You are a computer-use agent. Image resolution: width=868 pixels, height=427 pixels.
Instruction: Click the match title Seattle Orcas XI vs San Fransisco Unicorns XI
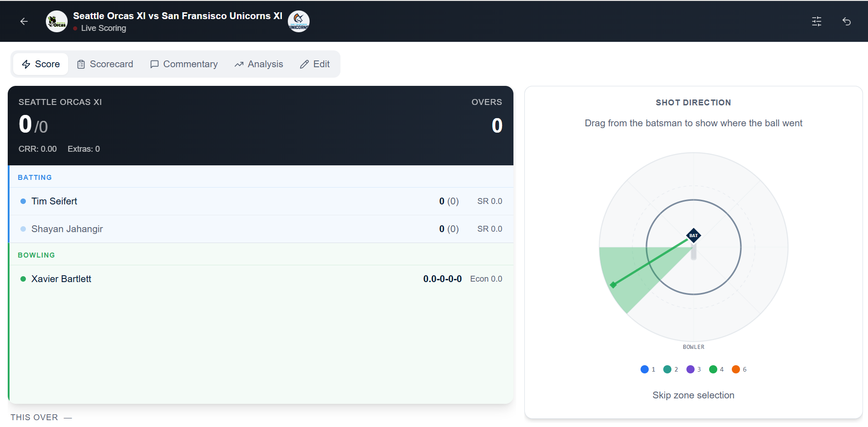pos(178,16)
